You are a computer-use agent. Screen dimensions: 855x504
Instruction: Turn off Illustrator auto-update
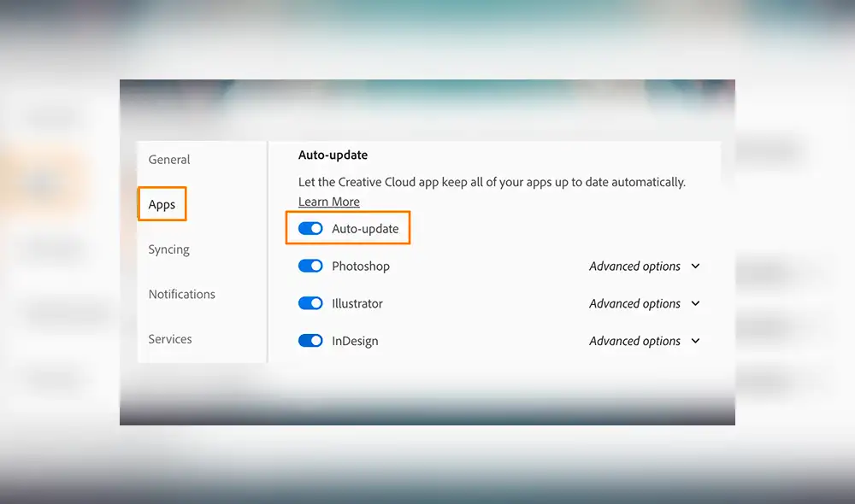point(310,303)
